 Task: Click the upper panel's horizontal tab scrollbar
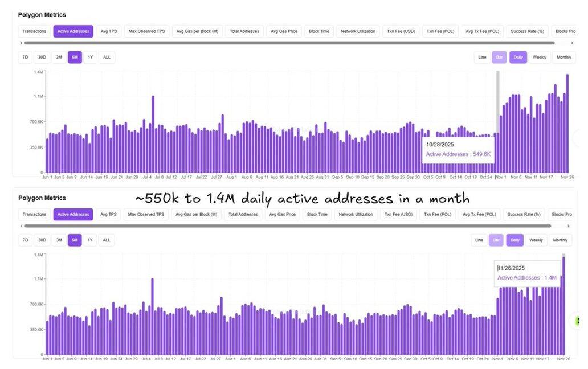pos(285,43)
